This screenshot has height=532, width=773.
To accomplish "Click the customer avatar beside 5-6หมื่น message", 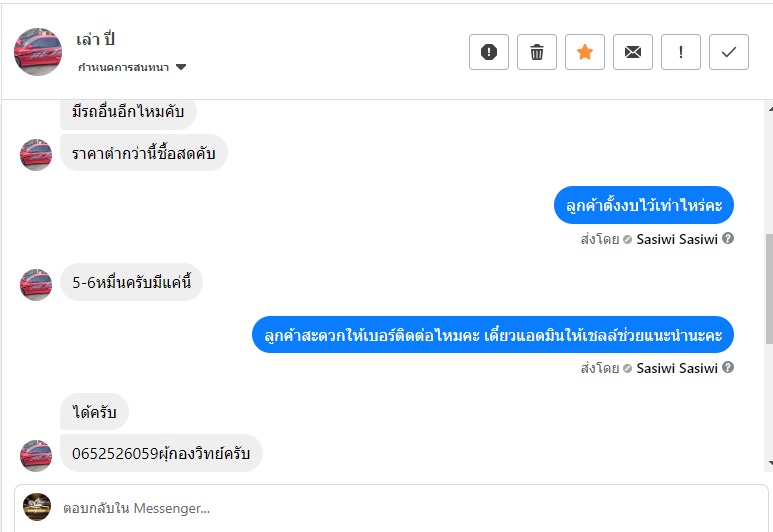I will tap(36, 284).
